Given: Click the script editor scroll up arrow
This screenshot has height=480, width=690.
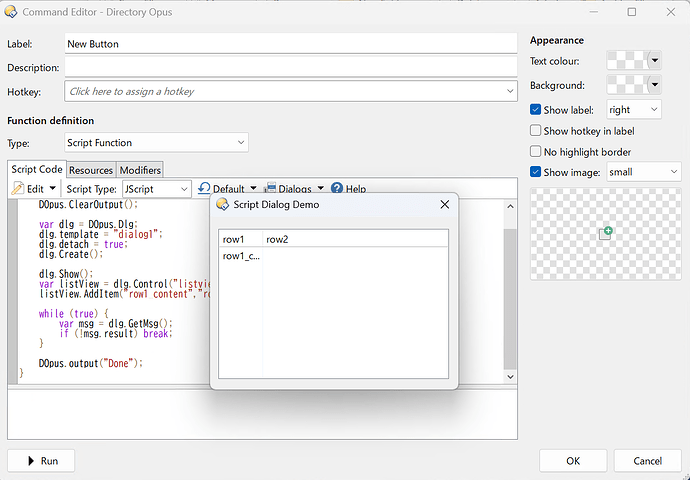Looking at the screenshot, I should [510, 206].
